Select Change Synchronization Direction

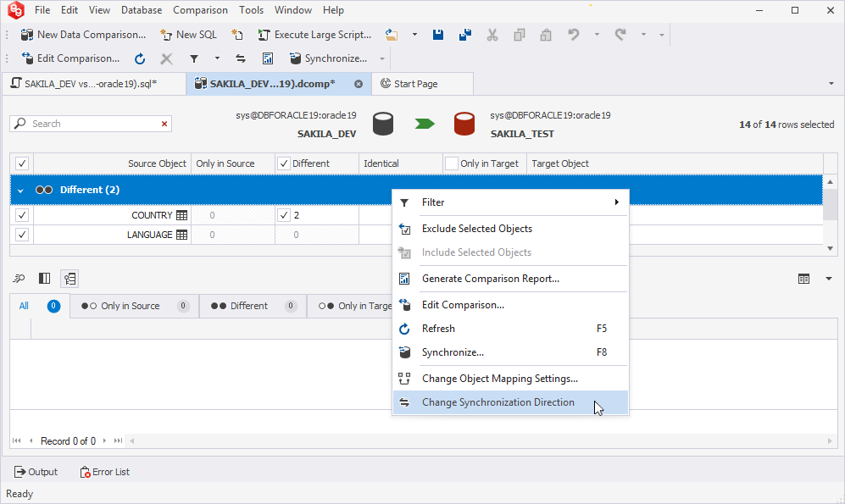(x=510, y=402)
